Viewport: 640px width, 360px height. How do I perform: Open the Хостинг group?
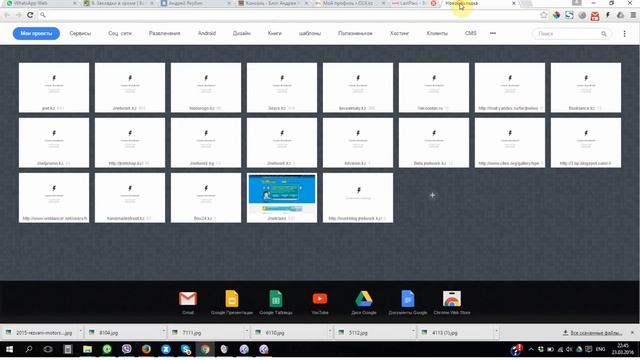[x=399, y=33]
